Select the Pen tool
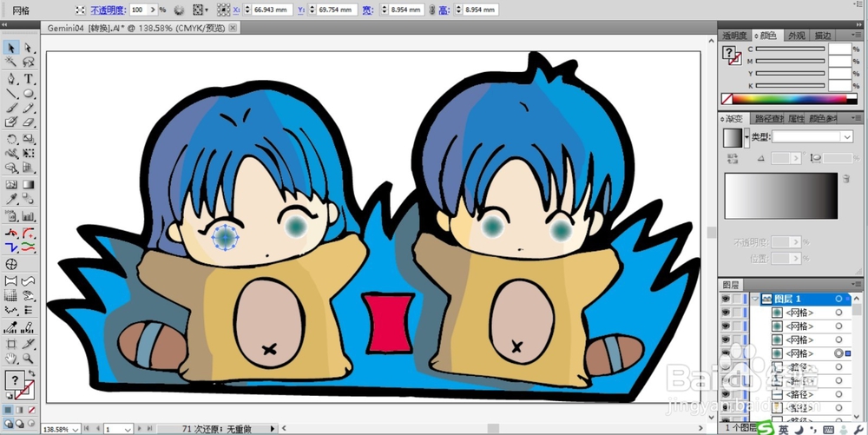 tap(11, 79)
